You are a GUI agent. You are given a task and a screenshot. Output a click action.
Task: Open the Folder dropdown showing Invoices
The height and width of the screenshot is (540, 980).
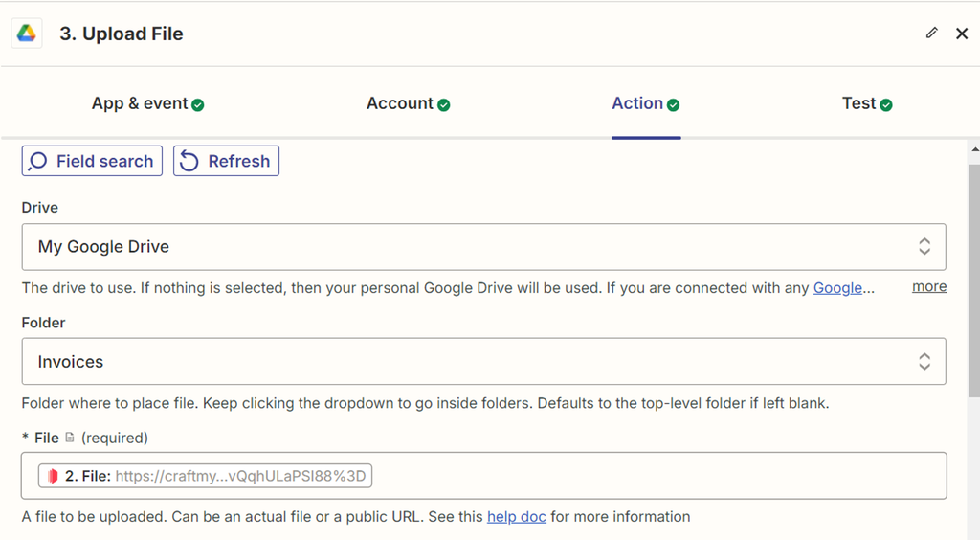483,361
